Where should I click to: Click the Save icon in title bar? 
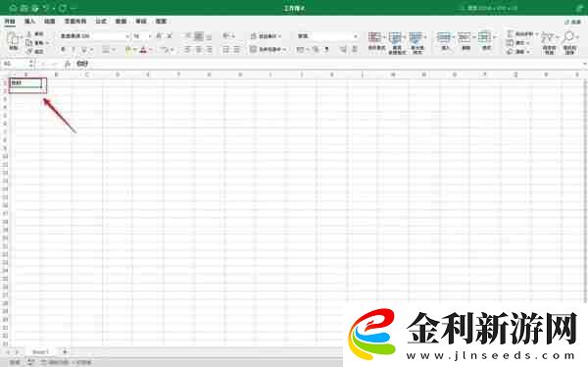pyautogui.click(x=24, y=8)
